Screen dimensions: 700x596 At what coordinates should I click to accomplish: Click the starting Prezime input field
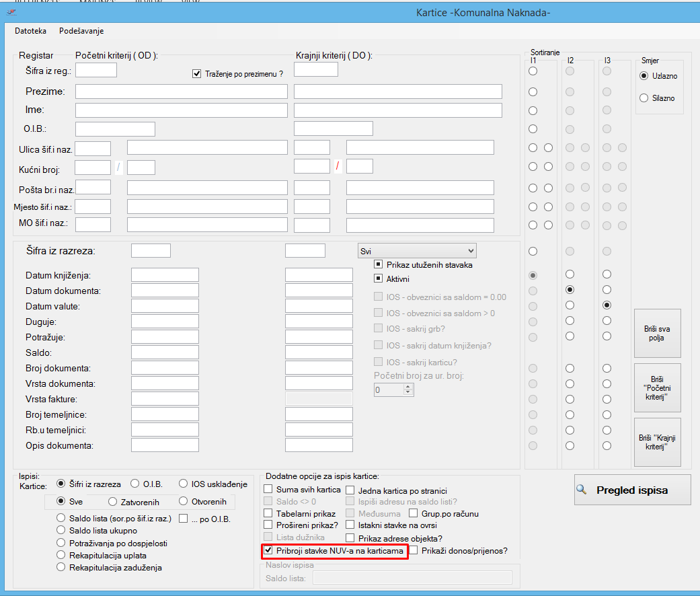181,91
